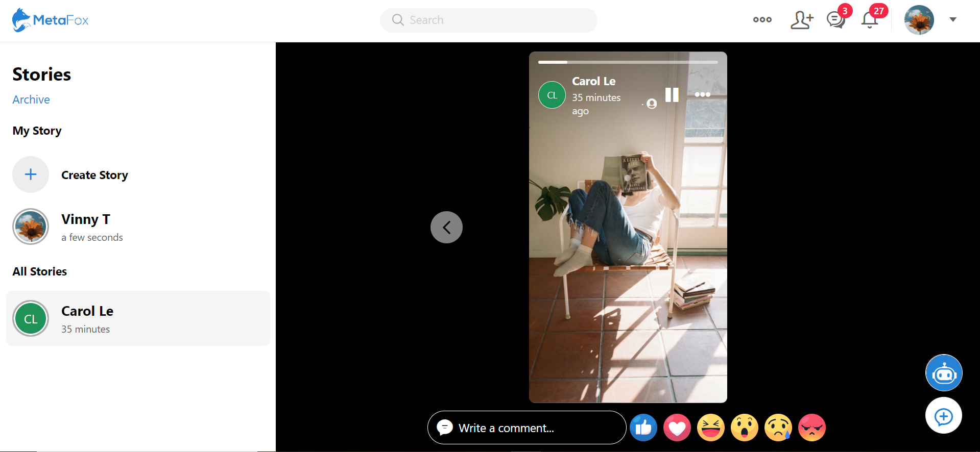Click the Create Story plus icon
Screen dimensions: 980x452
[x=31, y=174]
